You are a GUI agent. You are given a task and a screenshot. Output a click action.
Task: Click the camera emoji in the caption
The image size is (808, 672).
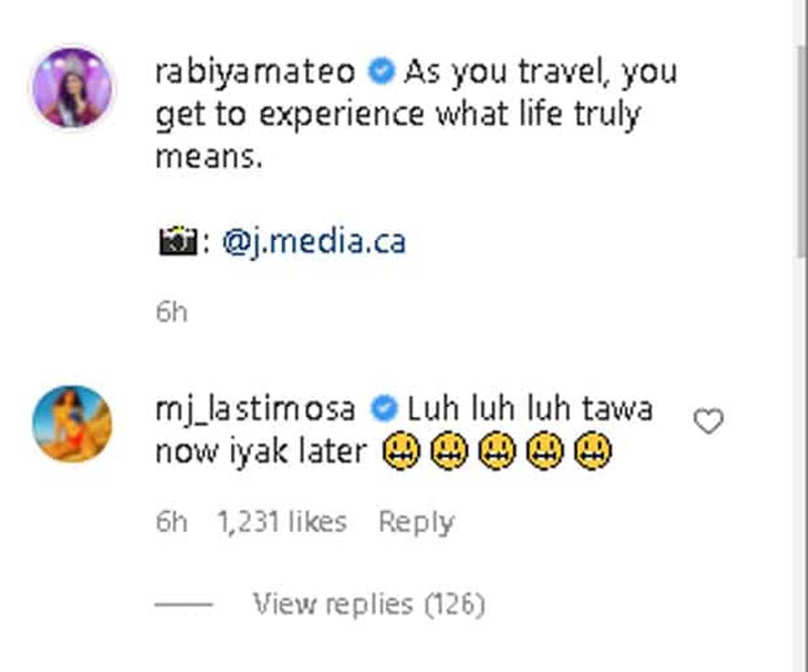click(177, 243)
